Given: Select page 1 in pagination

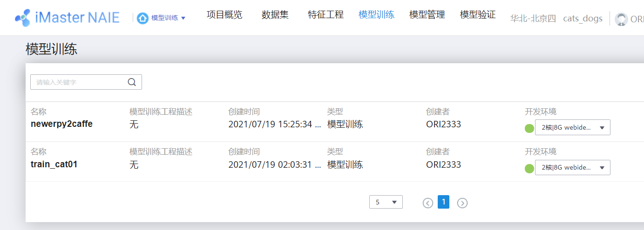Looking at the screenshot, I should pos(444,202).
